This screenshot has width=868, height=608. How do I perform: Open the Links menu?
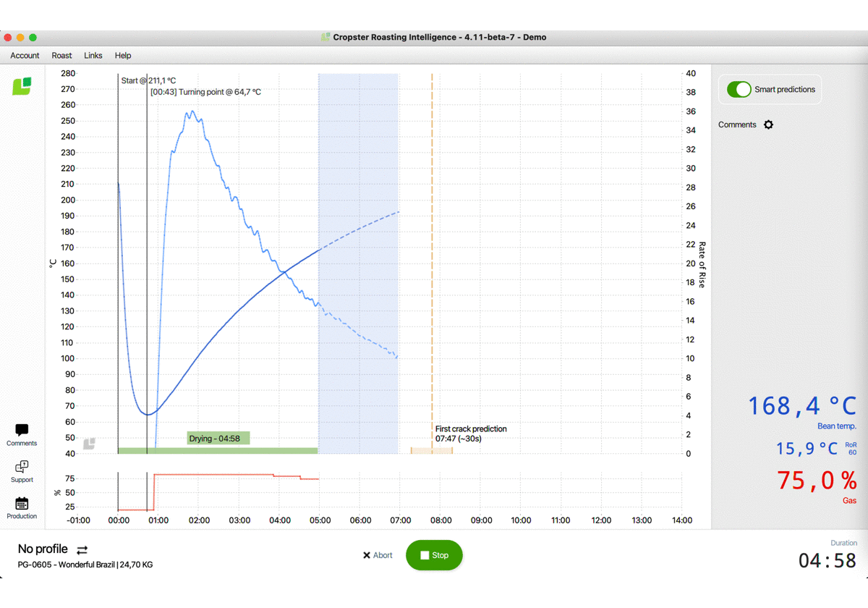(93, 56)
